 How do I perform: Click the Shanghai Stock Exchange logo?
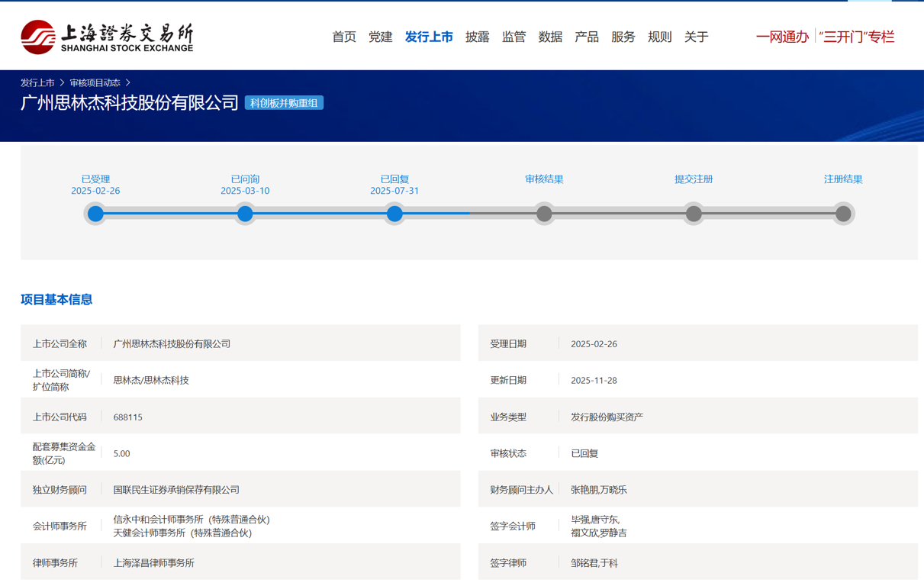tap(107, 37)
